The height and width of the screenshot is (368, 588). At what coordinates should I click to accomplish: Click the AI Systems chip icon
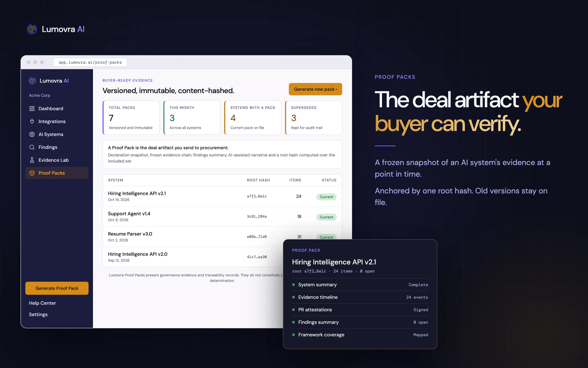32,134
